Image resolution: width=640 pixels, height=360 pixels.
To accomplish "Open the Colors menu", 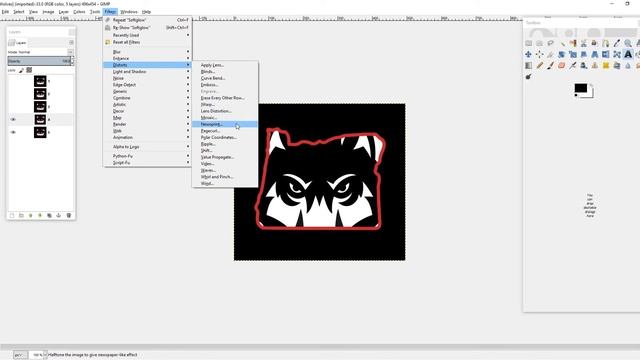I will click(x=79, y=12).
